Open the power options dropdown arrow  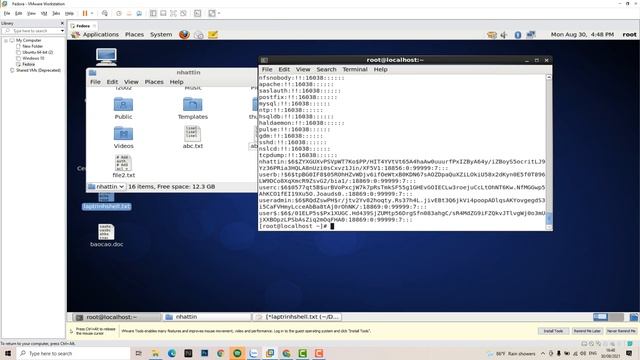click(92, 13)
